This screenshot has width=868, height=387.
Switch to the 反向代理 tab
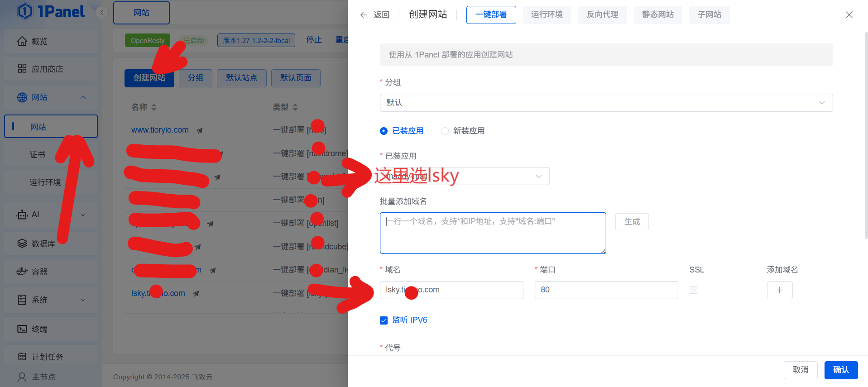603,15
